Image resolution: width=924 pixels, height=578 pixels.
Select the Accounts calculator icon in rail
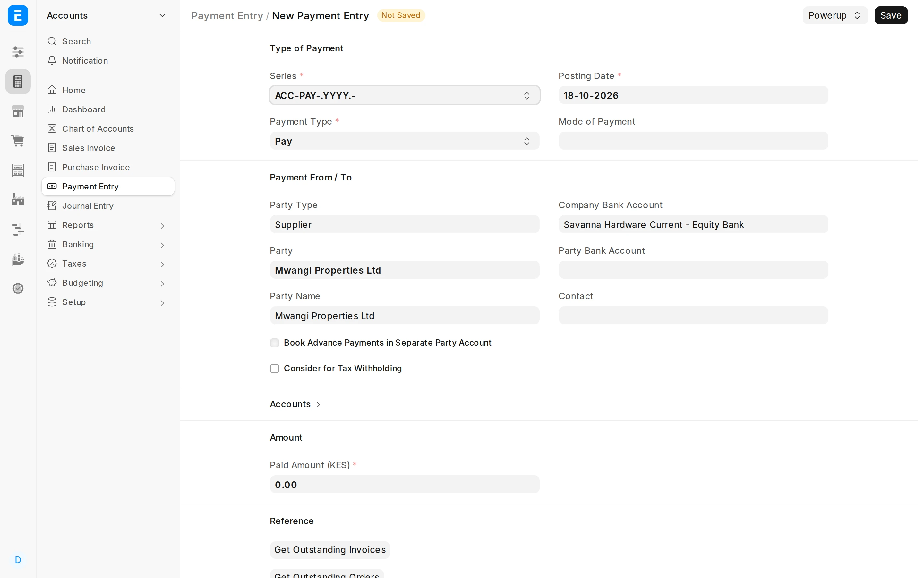[18, 82]
